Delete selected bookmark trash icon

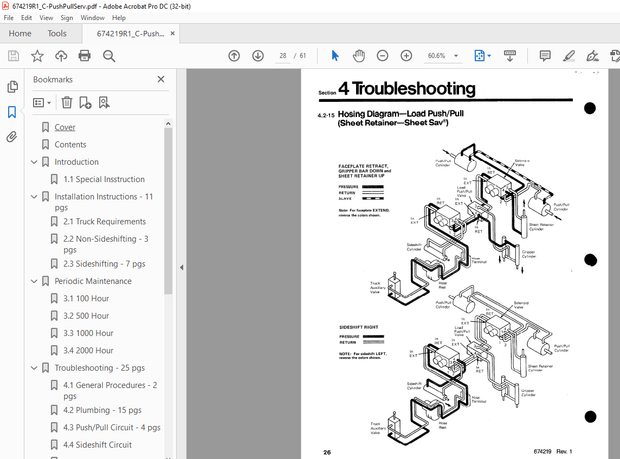(67, 103)
